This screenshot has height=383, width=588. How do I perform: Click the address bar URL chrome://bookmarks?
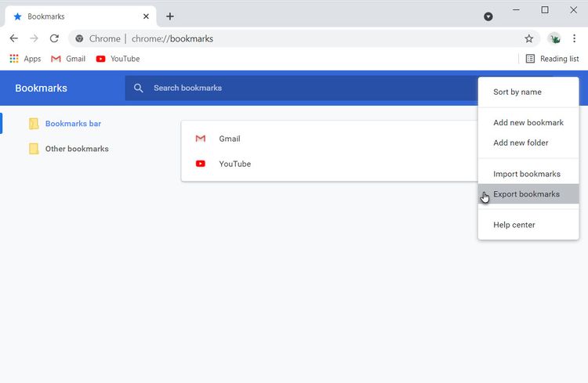pos(172,38)
